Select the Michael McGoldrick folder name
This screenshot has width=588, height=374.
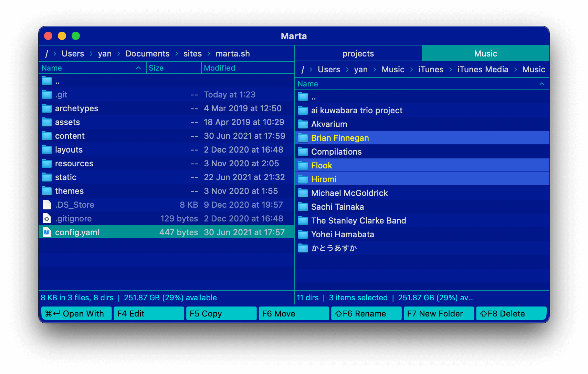349,193
